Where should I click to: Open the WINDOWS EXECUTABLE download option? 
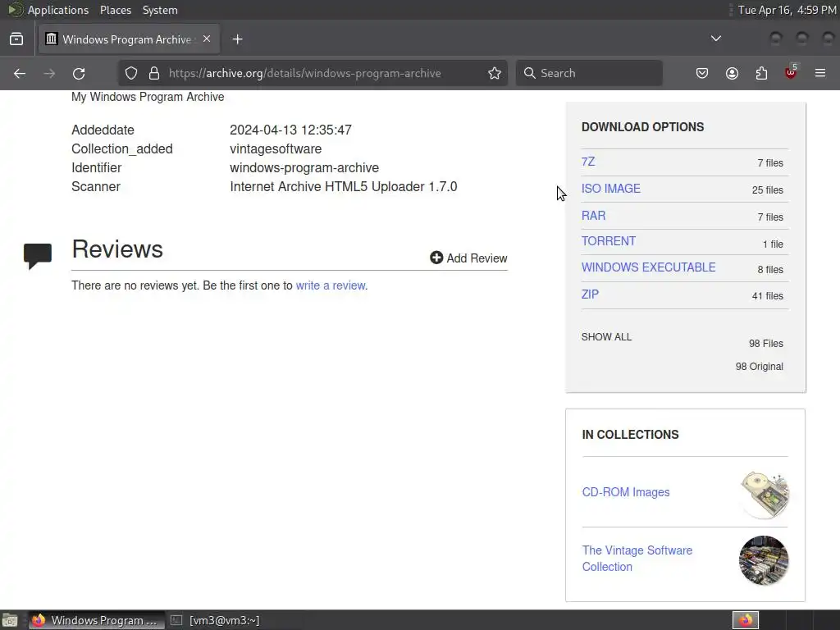648,267
